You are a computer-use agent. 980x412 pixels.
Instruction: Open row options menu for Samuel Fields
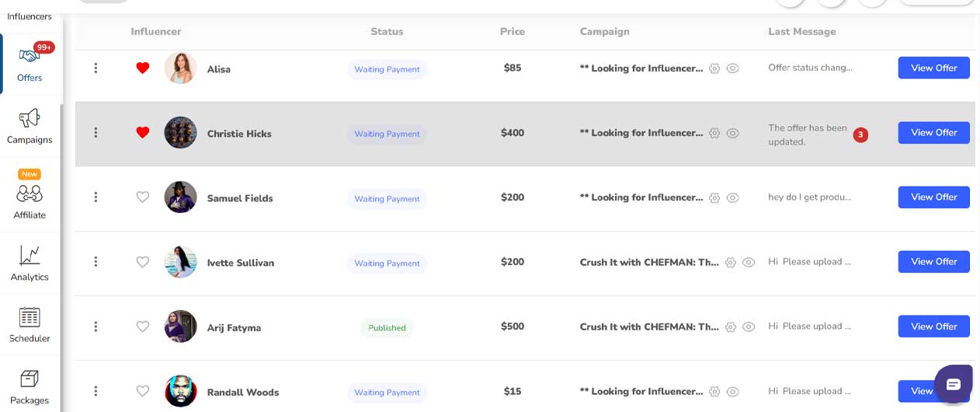[x=96, y=197]
